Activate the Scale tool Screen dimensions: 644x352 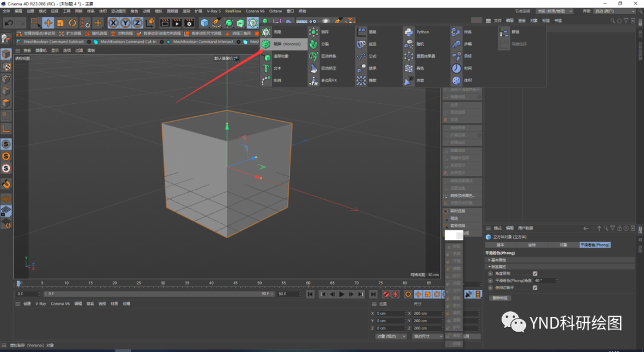tap(60, 23)
